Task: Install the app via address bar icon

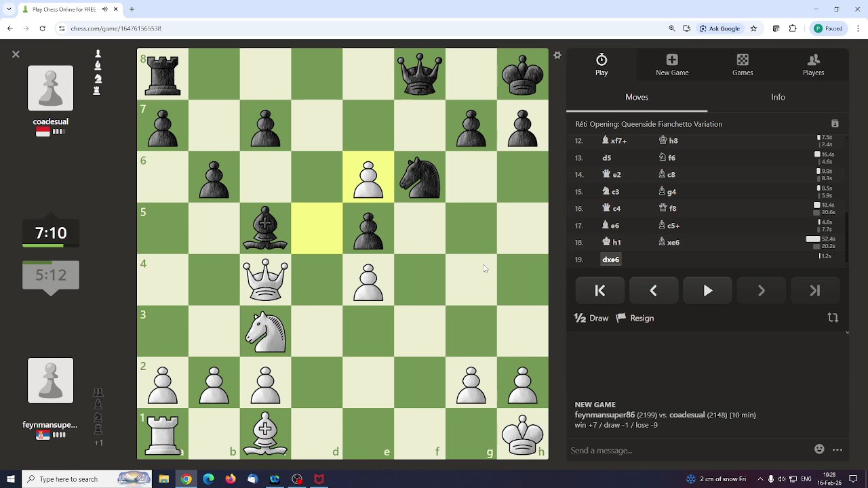Action: point(687,28)
